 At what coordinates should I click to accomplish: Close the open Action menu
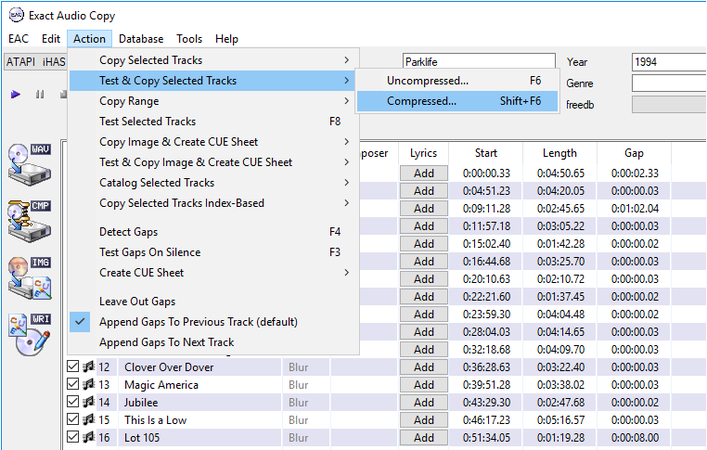pos(89,39)
